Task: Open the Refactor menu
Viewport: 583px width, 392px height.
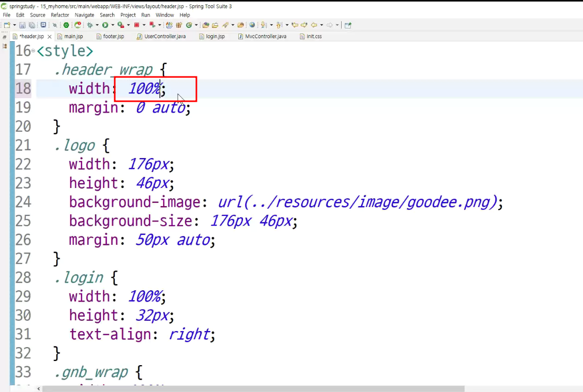Action: [x=60, y=15]
